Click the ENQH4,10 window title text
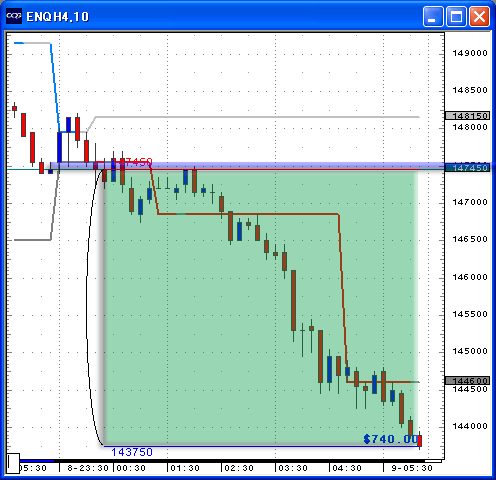The height and width of the screenshot is (480, 496). click(x=58, y=17)
